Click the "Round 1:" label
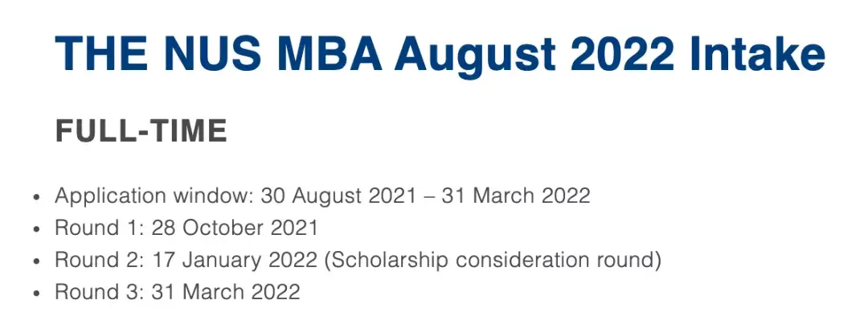This screenshot has width=868, height=321. click(x=100, y=228)
